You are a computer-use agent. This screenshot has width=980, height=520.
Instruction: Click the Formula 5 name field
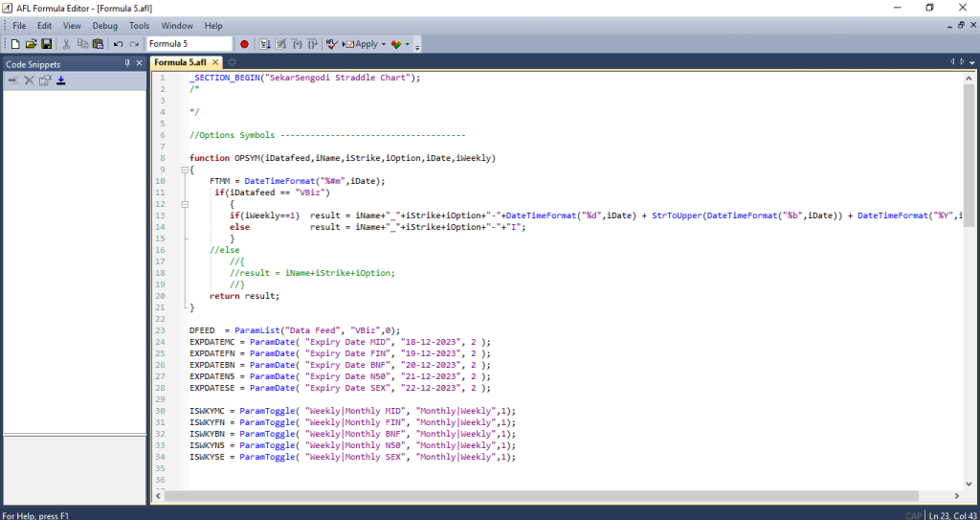(189, 44)
